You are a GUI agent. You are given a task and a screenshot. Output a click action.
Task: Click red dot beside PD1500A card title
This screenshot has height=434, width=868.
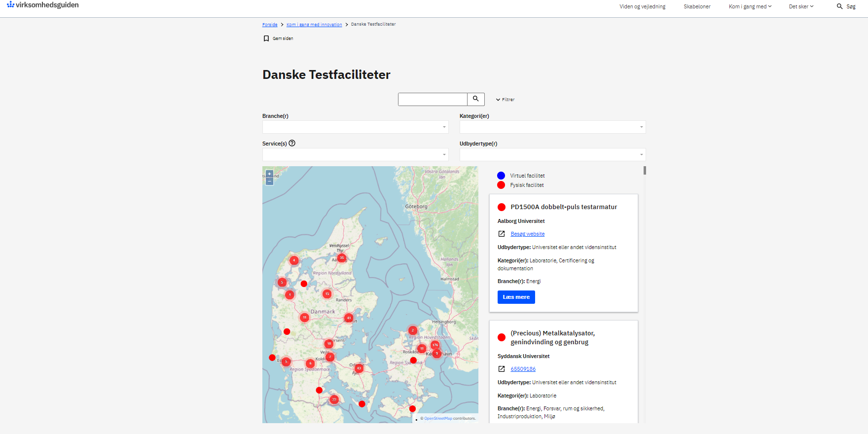pos(502,207)
